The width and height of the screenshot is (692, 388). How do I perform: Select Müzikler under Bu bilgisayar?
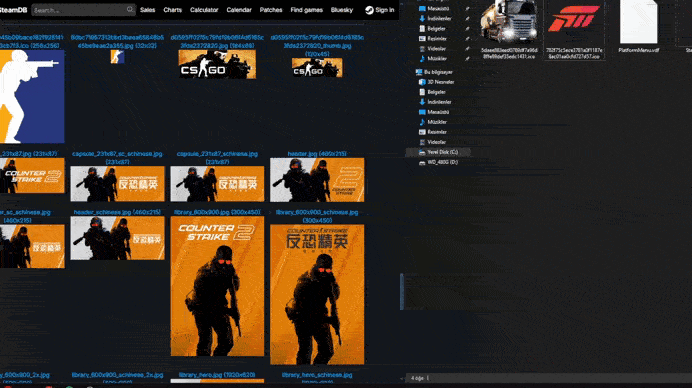pos(433,122)
